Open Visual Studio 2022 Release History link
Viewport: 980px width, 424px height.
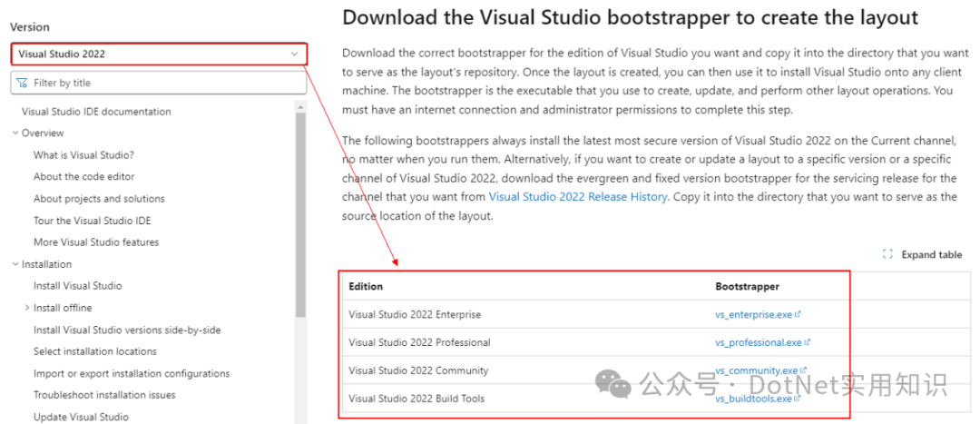pos(577,196)
